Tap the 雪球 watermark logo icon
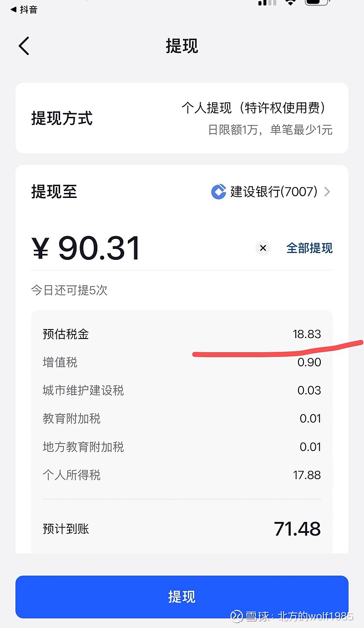The width and height of the screenshot is (364, 628). 236,616
